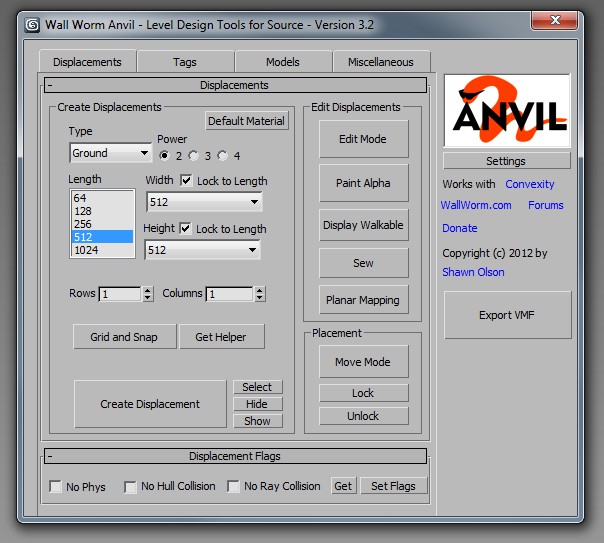Click the Columns input field
This screenshot has width=604, height=543.
(230, 294)
